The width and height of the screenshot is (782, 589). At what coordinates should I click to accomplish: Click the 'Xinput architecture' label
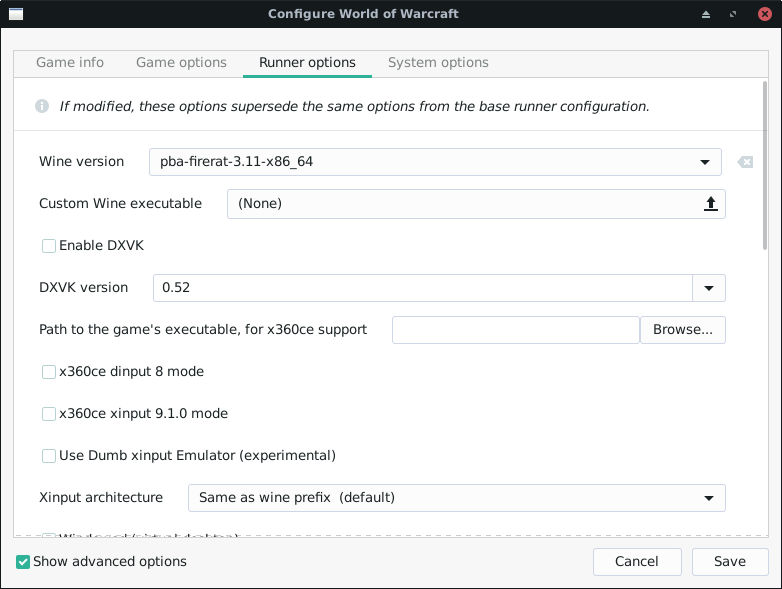click(x=101, y=498)
